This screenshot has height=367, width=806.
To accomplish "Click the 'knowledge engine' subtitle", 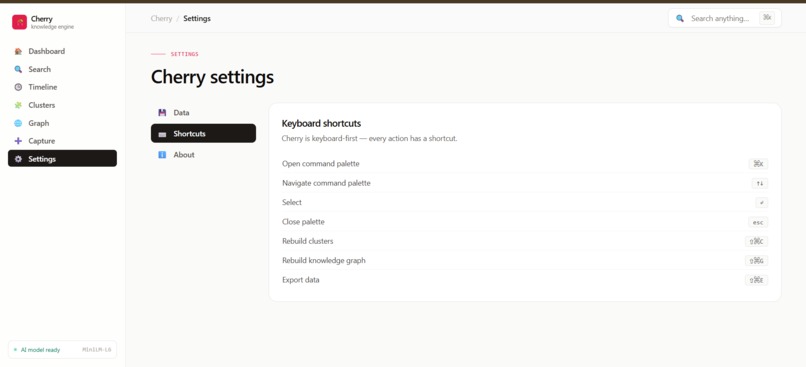I will tap(52, 27).
